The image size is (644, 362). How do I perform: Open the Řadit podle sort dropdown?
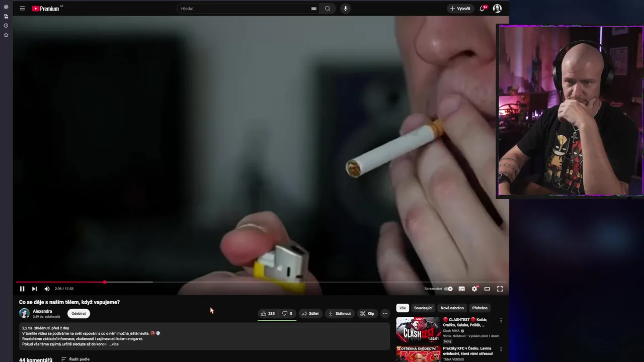click(x=75, y=359)
